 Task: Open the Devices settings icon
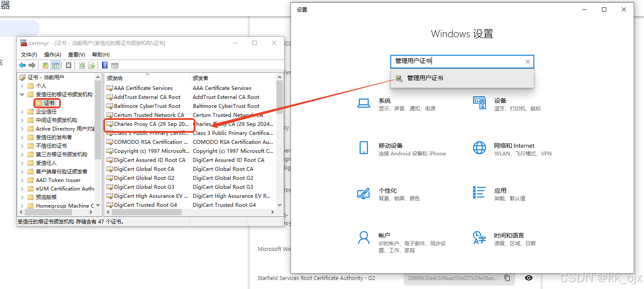[479, 103]
